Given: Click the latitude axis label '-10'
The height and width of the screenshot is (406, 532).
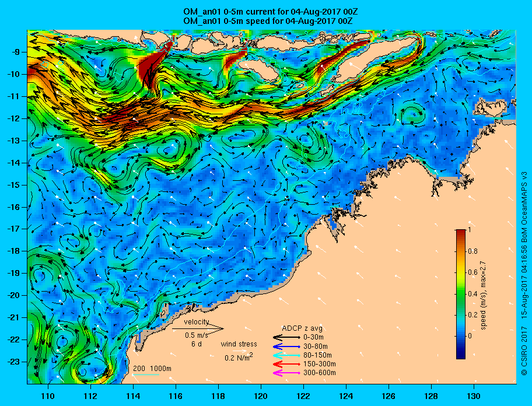Looking at the screenshot, I should point(14,74).
